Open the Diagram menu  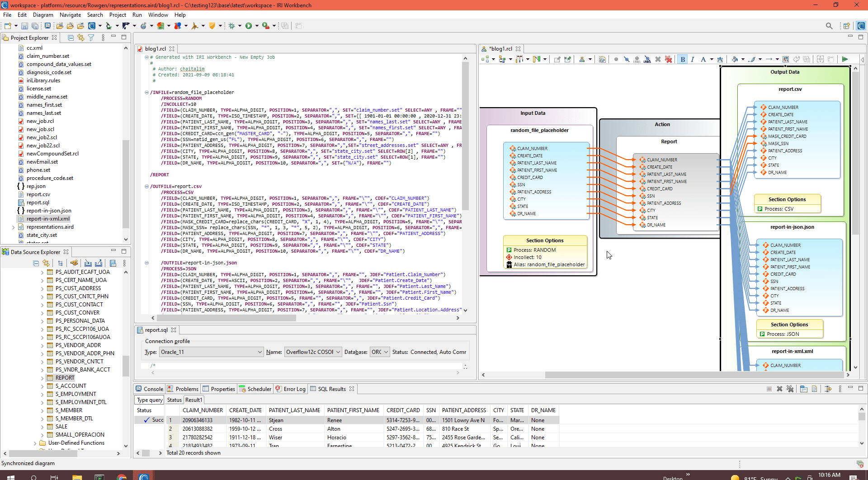(x=43, y=14)
